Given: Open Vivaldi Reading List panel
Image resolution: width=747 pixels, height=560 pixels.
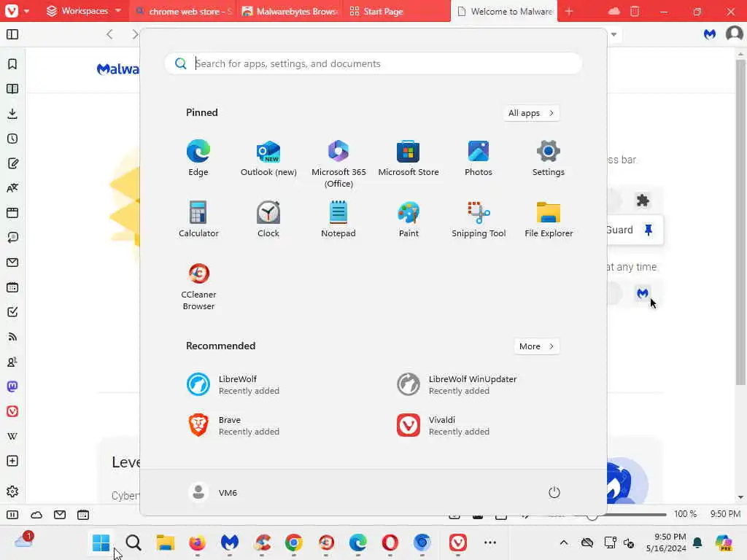Looking at the screenshot, I should (12, 88).
